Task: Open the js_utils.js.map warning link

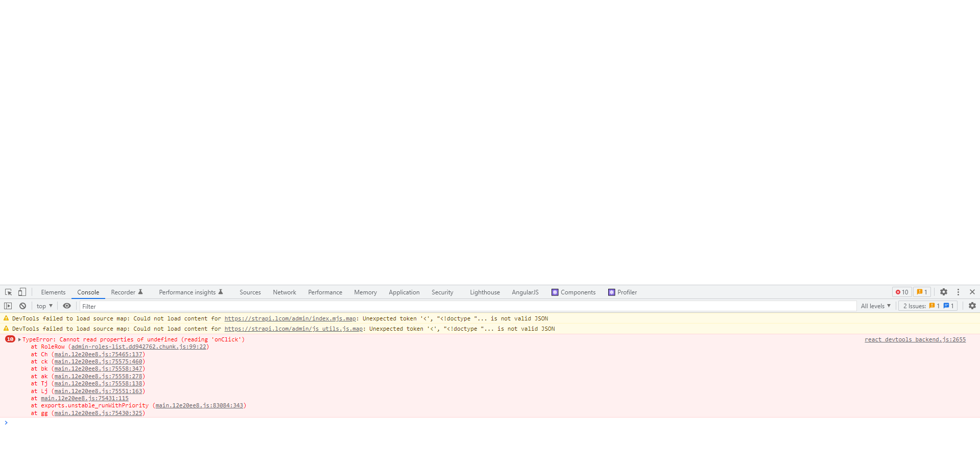Action: pyautogui.click(x=293, y=329)
